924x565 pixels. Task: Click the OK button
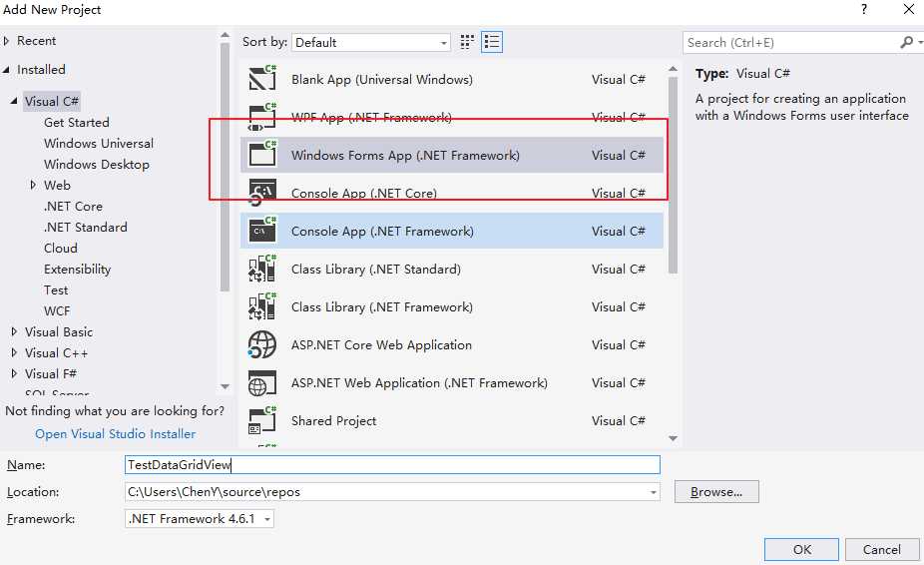(x=801, y=550)
